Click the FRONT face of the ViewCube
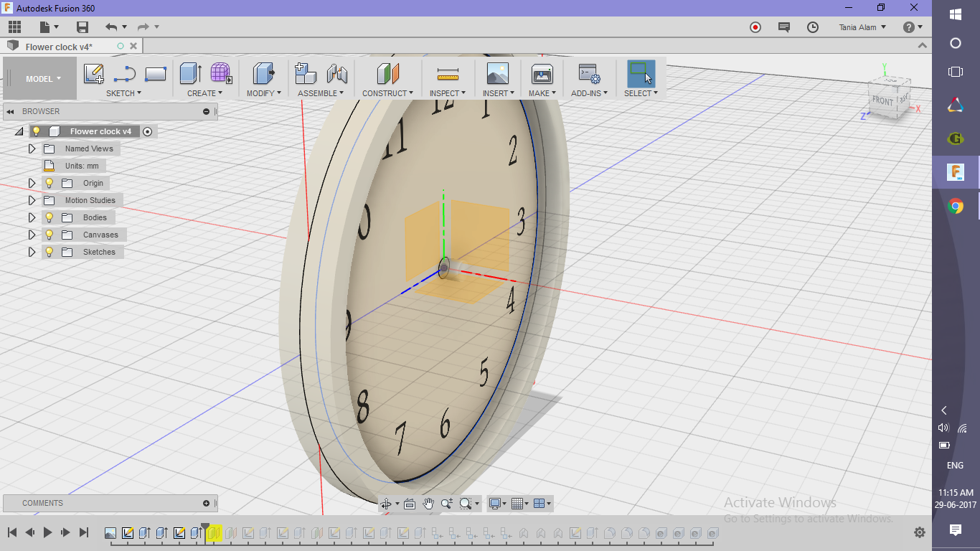The height and width of the screenshot is (551, 980). coord(882,100)
